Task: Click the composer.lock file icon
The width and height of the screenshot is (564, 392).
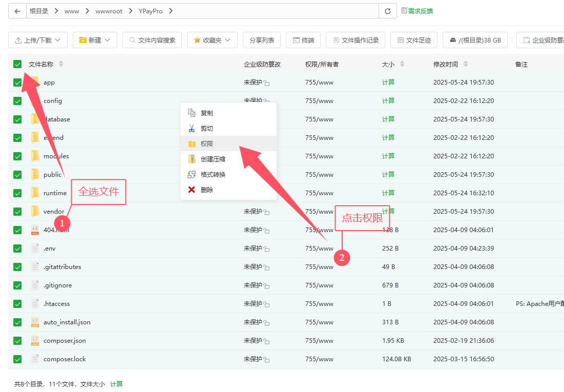Action: [x=35, y=359]
